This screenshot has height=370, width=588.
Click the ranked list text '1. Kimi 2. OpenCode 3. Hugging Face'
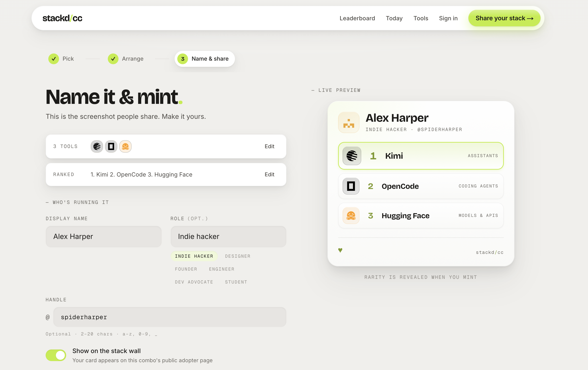(141, 174)
